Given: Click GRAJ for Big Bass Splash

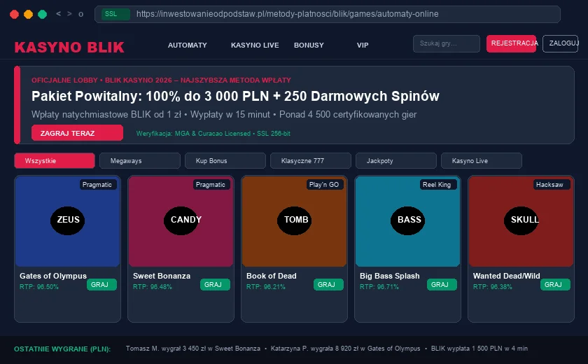Looking at the screenshot, I should point(442,284).
